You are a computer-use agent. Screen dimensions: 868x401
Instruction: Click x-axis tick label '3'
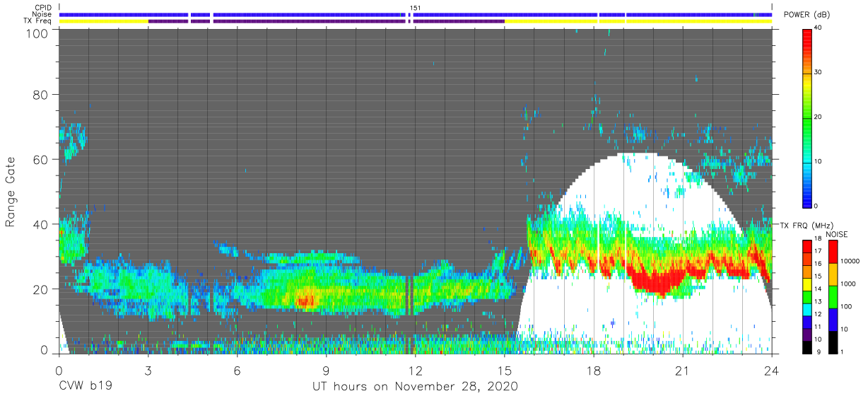148,371
